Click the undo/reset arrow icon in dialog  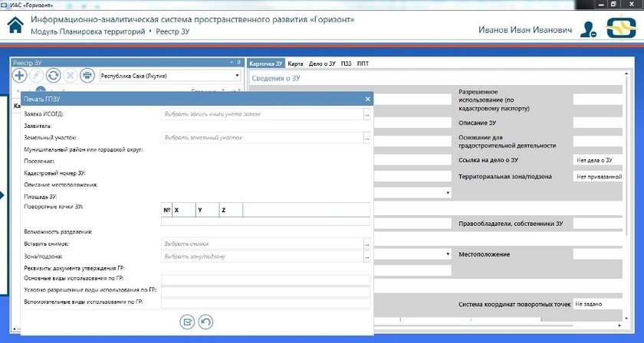(205, 322)
